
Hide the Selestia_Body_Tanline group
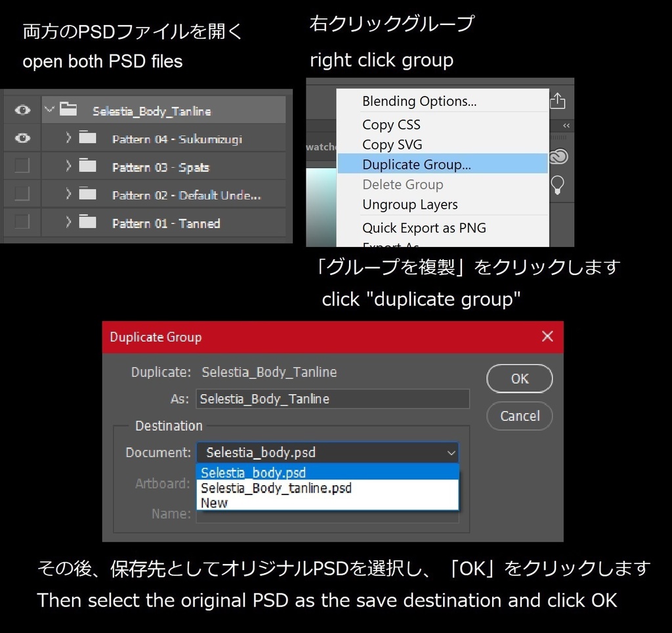(x=22, y=110)
